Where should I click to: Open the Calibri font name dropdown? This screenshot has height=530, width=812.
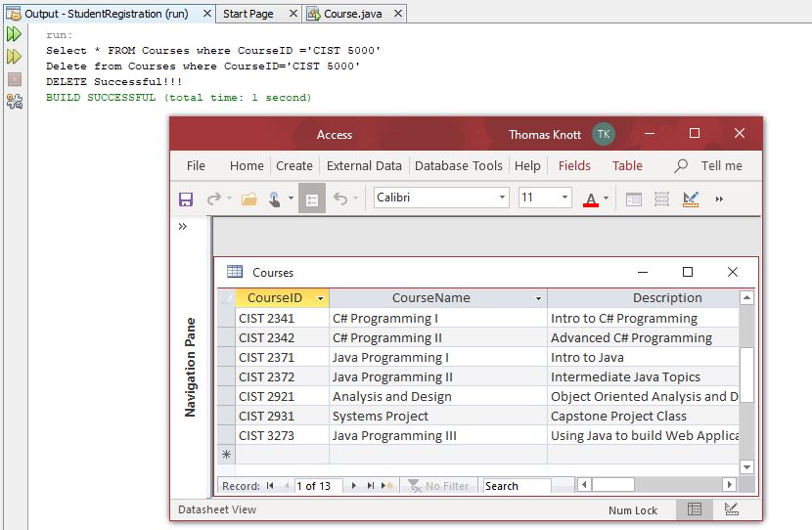[x=502, y=198]
